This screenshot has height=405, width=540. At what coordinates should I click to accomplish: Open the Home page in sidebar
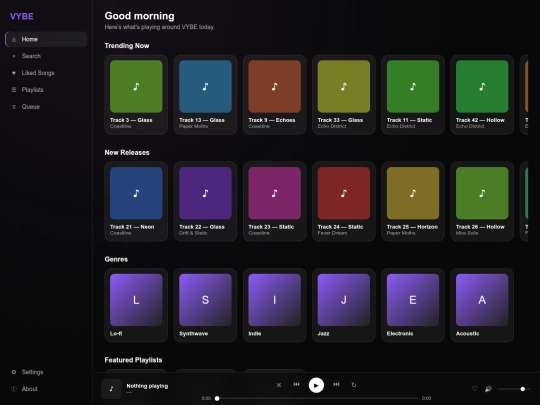pyautogui.click(x=46, y=39)
